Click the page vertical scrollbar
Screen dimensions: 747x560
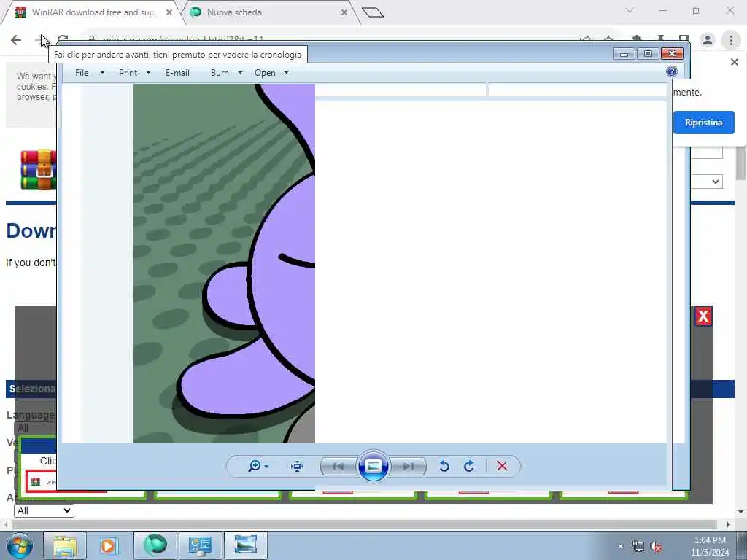pyautogui.click(x=740, y=163)
